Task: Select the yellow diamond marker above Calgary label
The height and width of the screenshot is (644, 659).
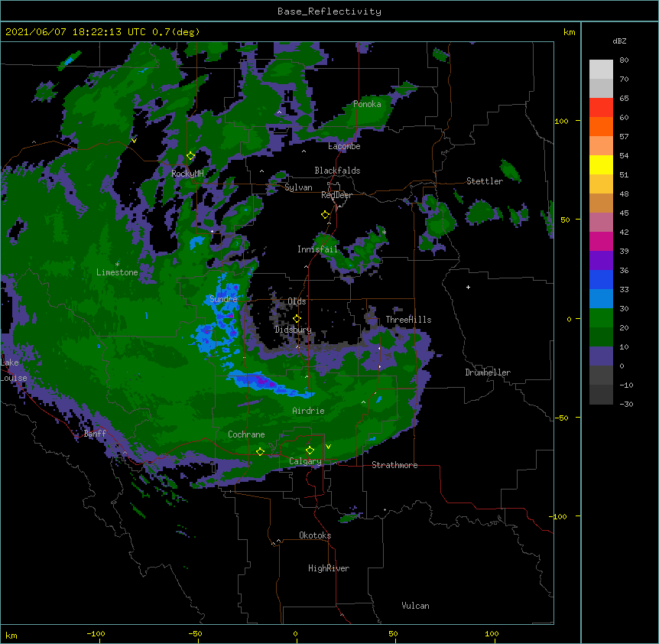Action: [310, 450]
